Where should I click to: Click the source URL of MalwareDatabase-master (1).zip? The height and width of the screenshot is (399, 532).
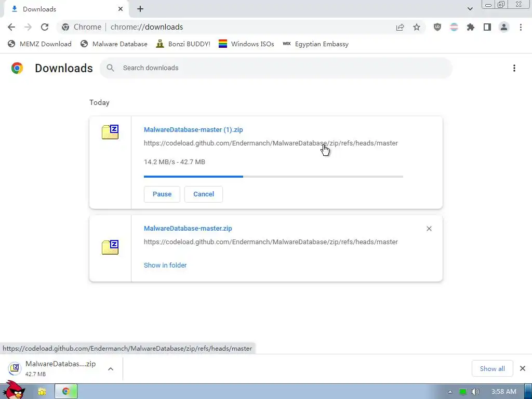(271, 143)
